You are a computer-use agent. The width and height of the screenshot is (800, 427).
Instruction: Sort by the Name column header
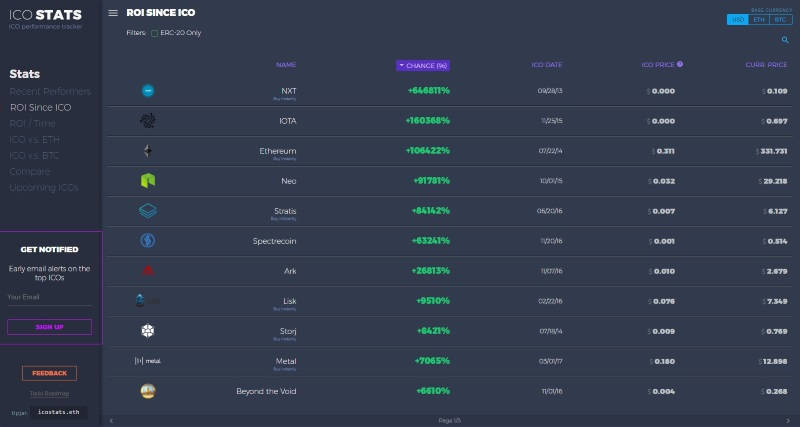[x=286, y=65]
